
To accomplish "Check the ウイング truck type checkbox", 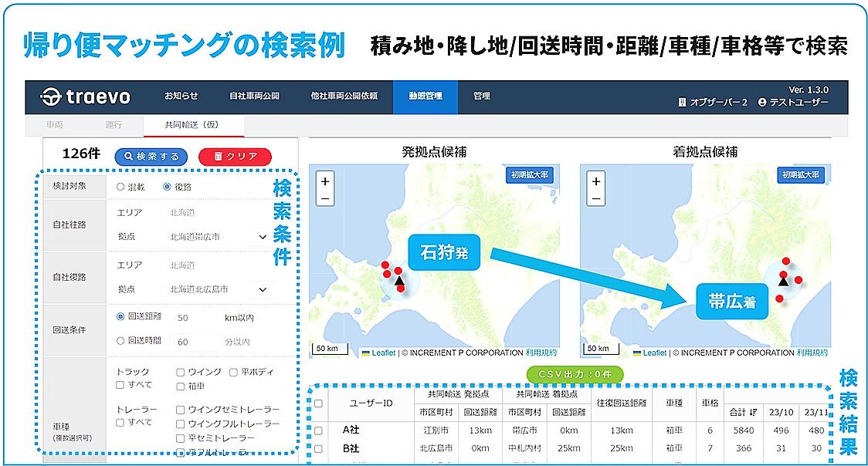I will 181,372.
